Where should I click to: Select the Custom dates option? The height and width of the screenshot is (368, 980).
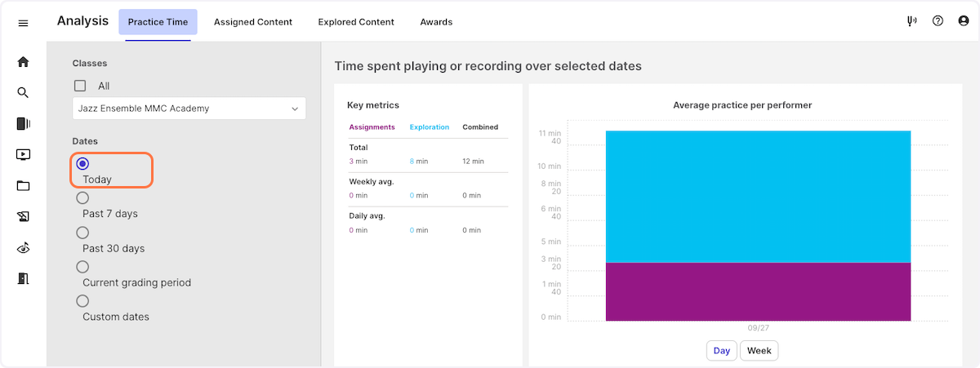point(82,301)
